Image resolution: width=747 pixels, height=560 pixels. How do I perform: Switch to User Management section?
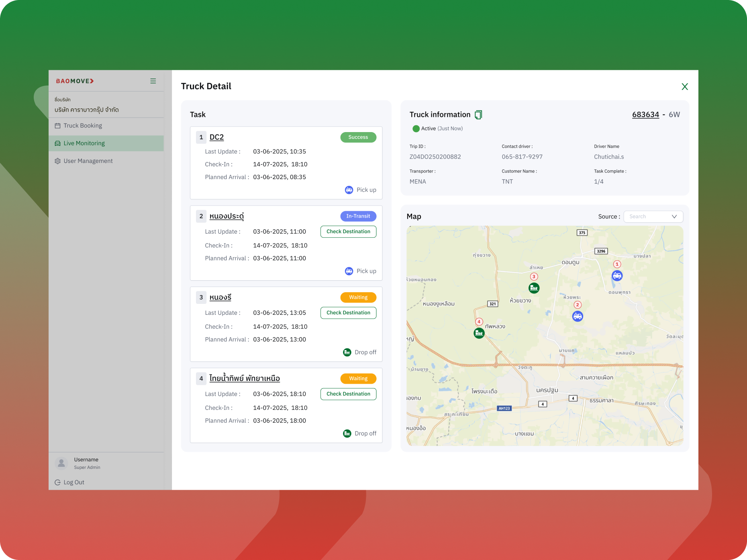point(88,161)
